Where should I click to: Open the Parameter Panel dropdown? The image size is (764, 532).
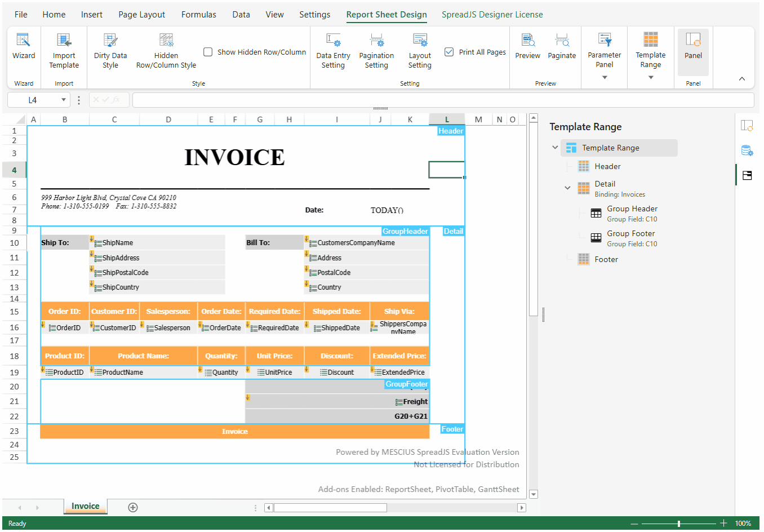605,77
